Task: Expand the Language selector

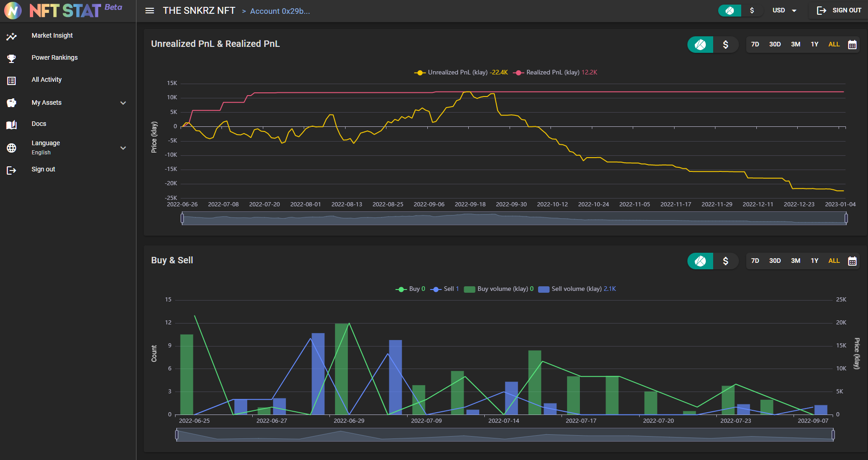Action: tap(123, 148)
